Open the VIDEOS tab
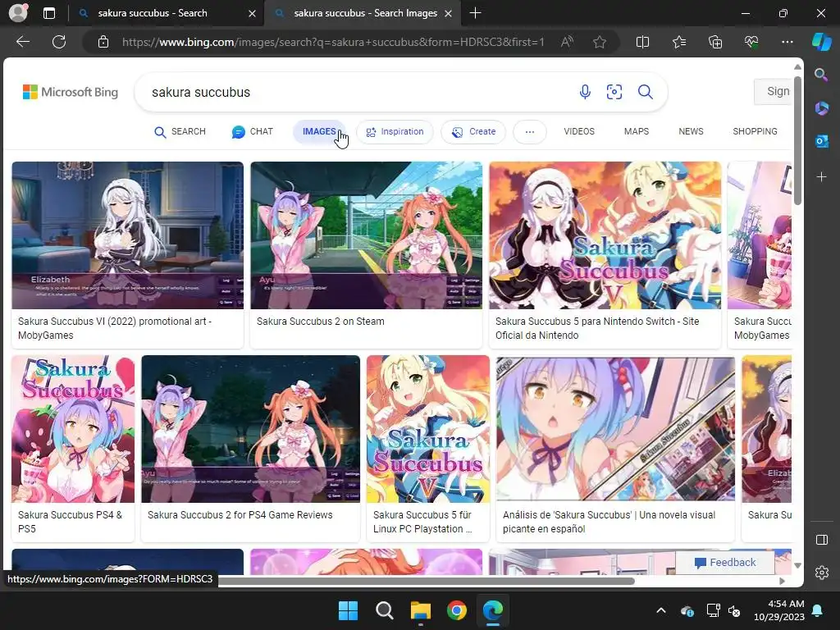The height and width of the screenshot is (630, 840). coord(579,132)
